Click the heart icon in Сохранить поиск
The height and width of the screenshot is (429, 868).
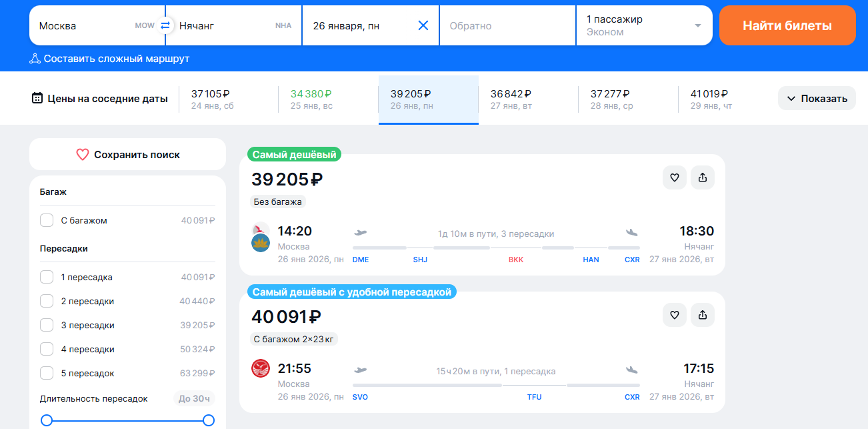tap(83, 155)
